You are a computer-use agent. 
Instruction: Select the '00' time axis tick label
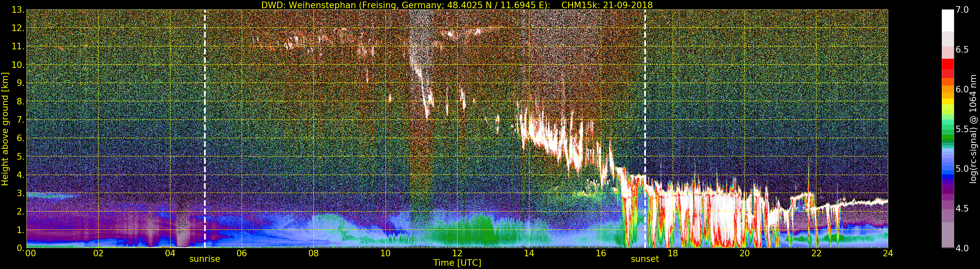pos(30,253)
